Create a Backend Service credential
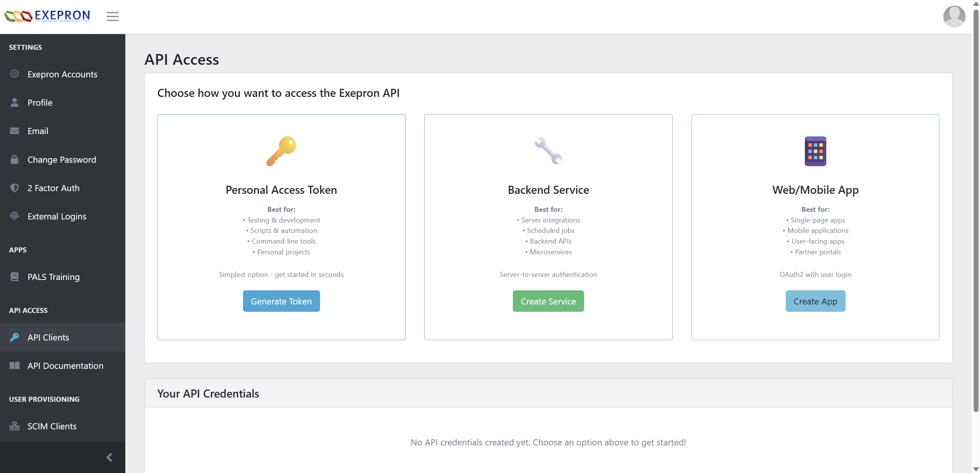Screen dimensions: 980x473 [x=548, y=301]
